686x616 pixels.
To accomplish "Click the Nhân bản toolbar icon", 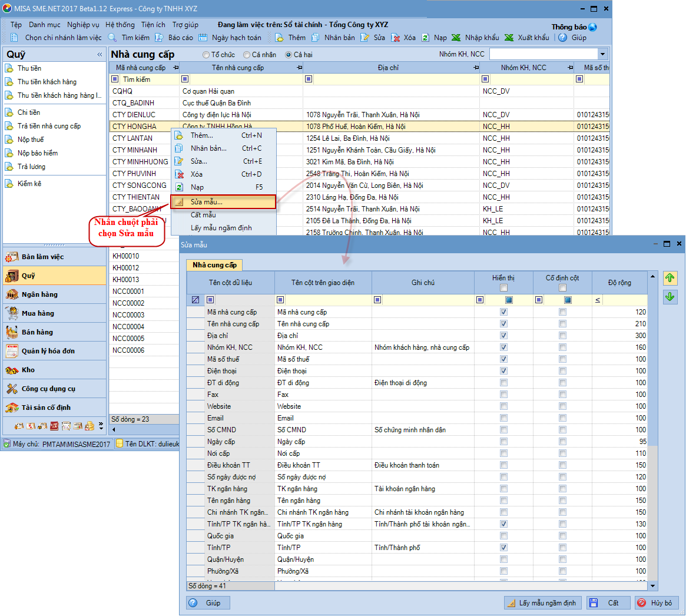I will pos(315,38).
